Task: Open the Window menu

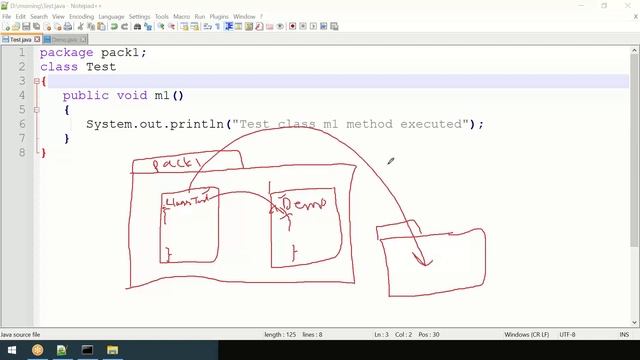Action: pyautogui.click(x=244, y=17)
